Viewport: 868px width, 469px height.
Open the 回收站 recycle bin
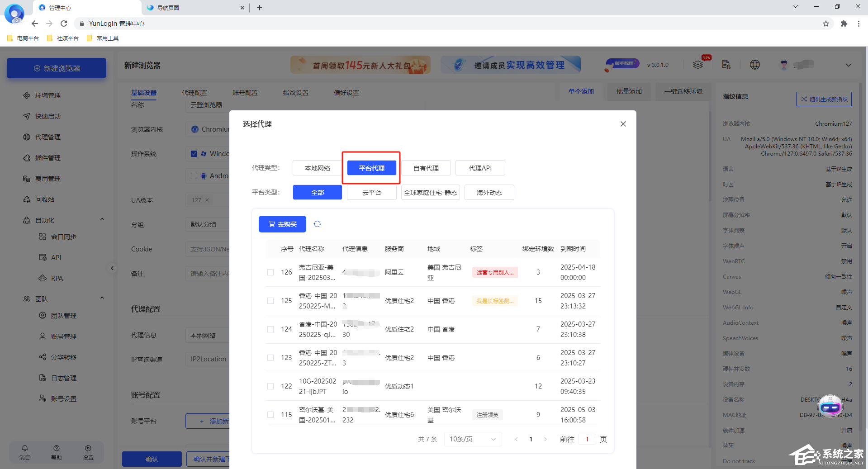pos(44,199)
